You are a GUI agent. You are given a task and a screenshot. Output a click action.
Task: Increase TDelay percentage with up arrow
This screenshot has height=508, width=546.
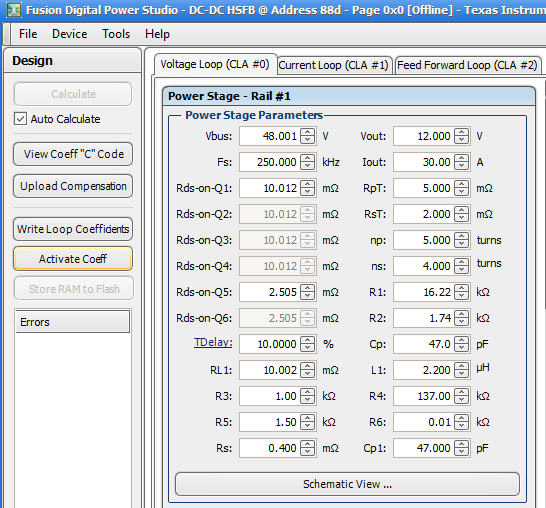[x=307, y=340]
